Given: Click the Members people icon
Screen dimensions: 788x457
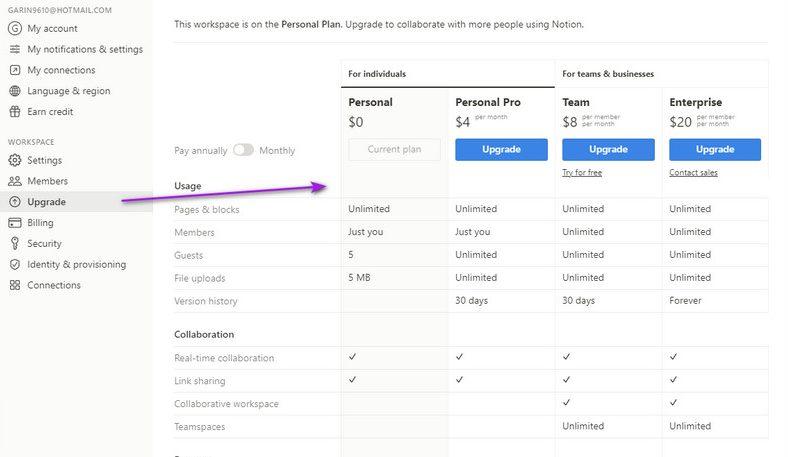Looking at the screenshot, I should coord(15,181).
